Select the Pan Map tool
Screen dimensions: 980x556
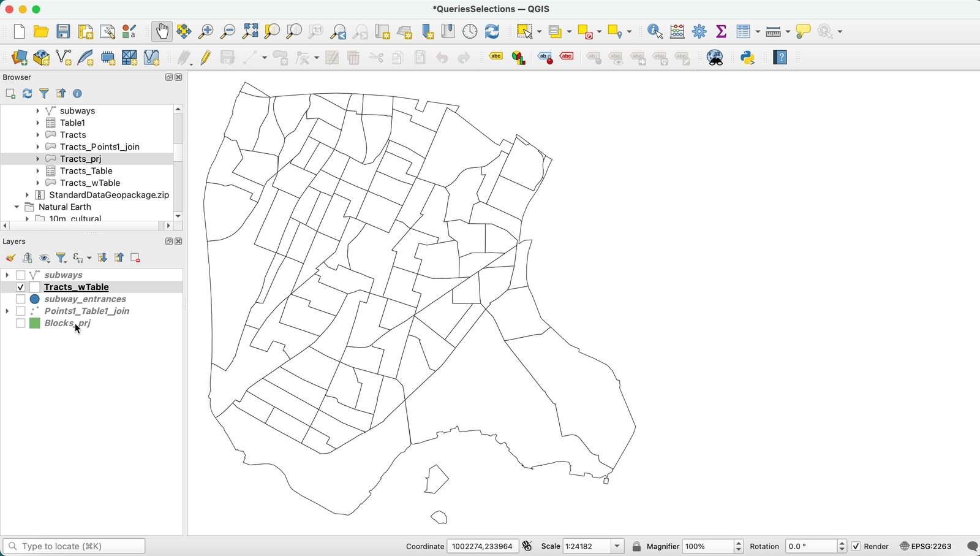click(x=161, y=31)
